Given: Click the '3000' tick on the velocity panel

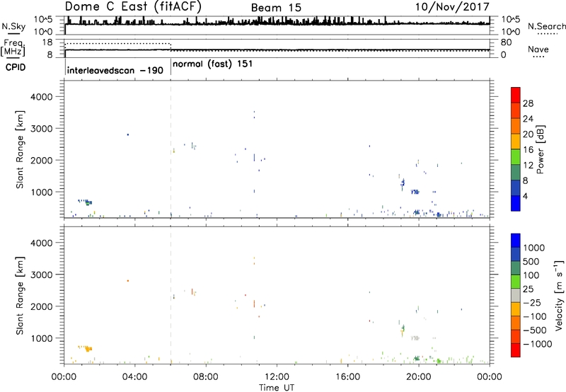Looking at the screenshot, I should [x=42, y=275].
